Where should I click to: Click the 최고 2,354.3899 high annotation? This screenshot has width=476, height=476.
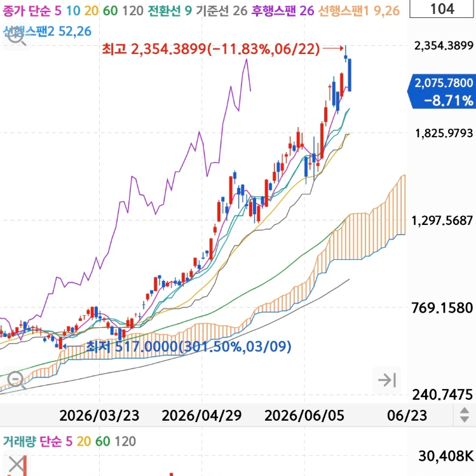[211, 48]
